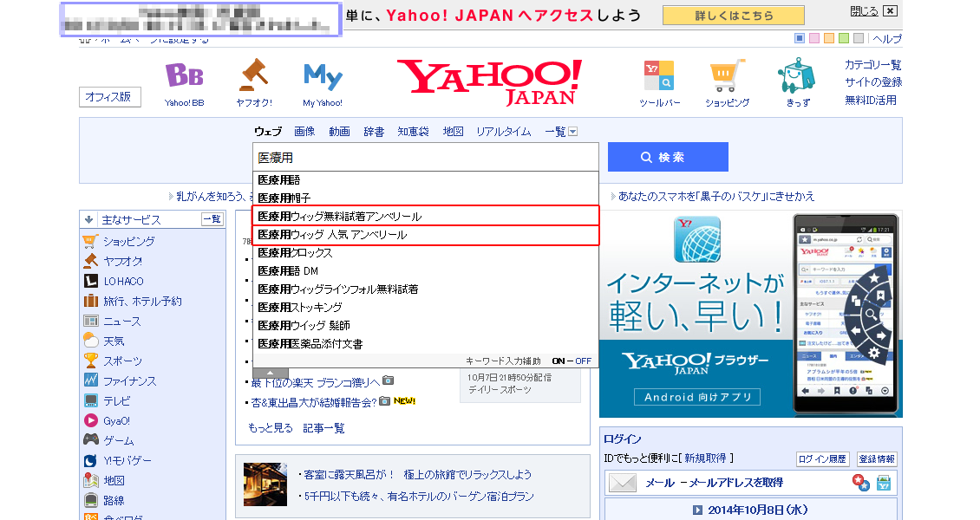Close the top banner with the X icon
This screenshot has width=980, height=520.
click(890, 10)
